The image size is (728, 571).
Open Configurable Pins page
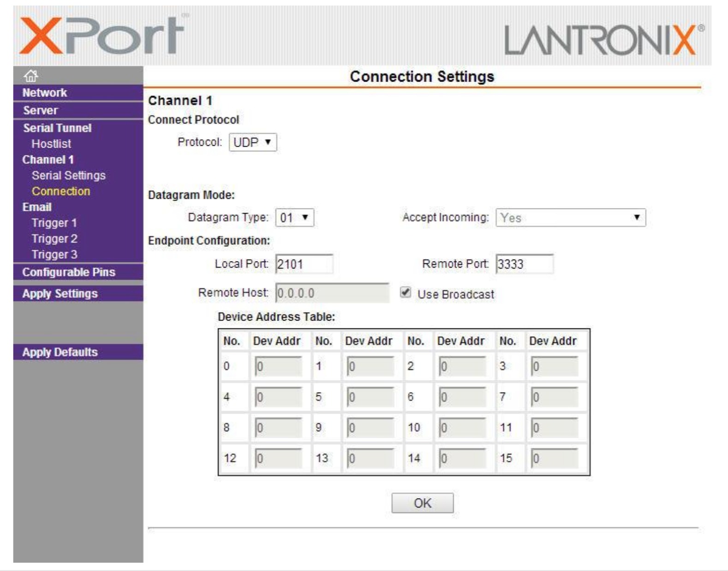point(69,272)
